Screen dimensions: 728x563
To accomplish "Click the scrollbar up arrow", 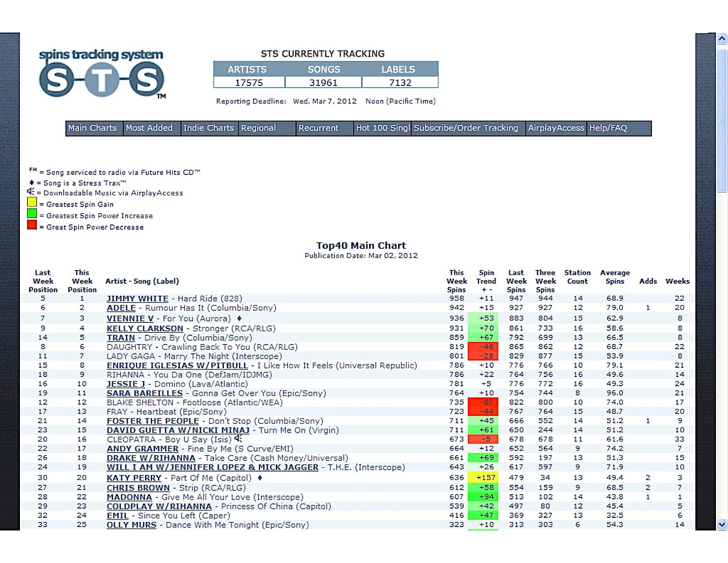I will pyautogui.click(x=722, y=39).
